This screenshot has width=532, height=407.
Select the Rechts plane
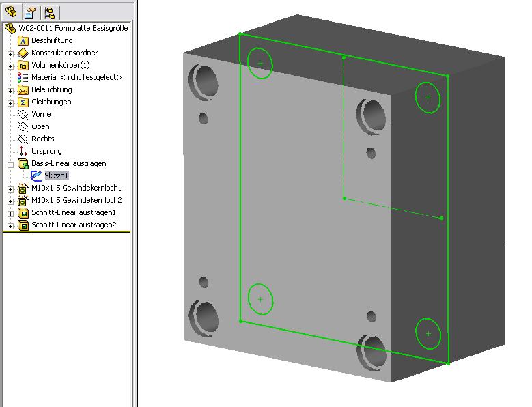pos(43,139)
